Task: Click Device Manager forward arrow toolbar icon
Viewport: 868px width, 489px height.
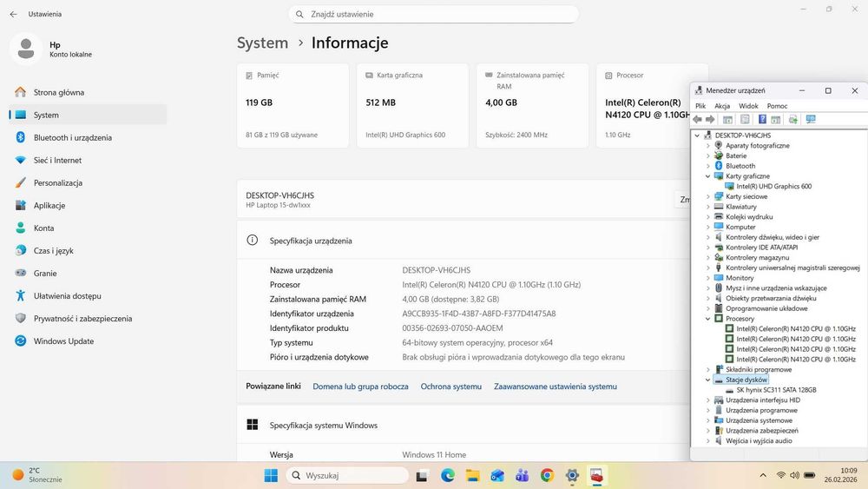Action: [710, 119]
